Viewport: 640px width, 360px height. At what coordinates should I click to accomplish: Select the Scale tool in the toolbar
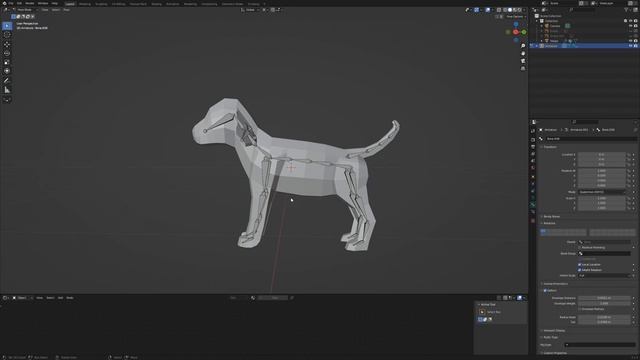point(7,62)
